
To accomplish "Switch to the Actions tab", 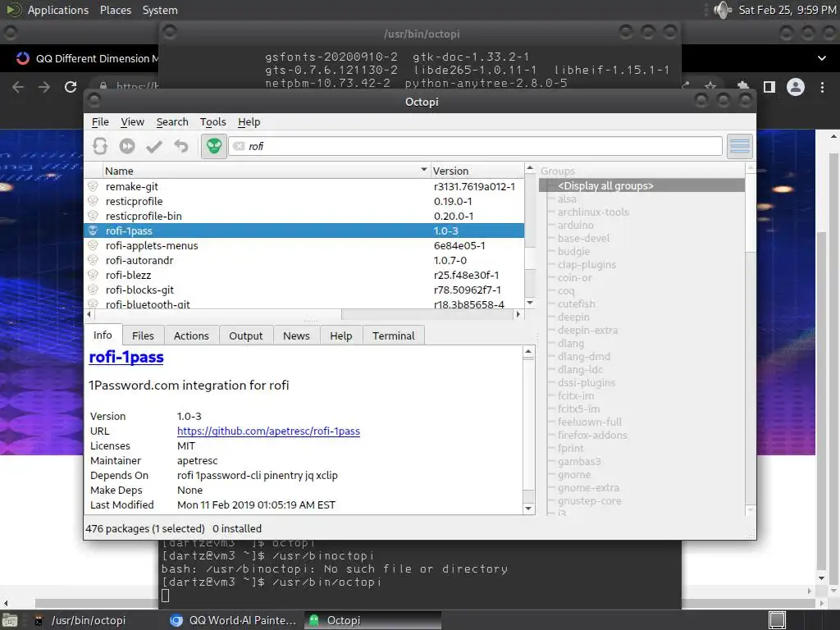I will tap(191, 336).
